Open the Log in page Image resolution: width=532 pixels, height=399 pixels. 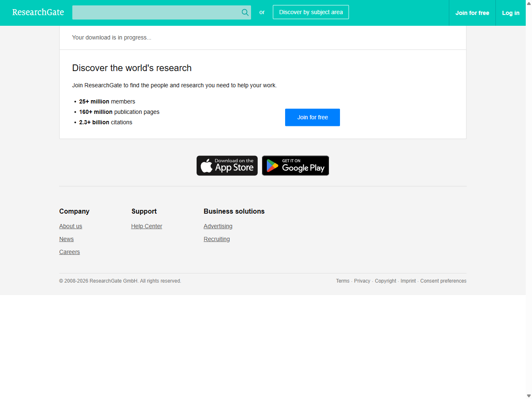pyautogui.click(x=510, y=13)
